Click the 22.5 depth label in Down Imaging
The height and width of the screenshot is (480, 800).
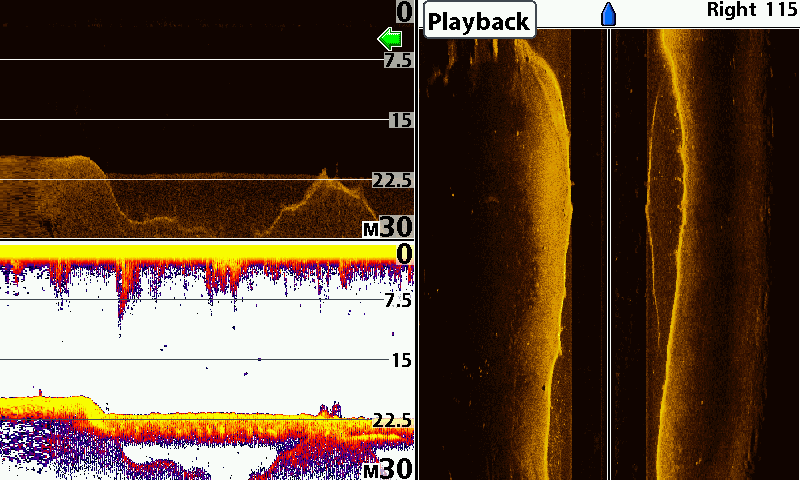(x=393, y=180)
